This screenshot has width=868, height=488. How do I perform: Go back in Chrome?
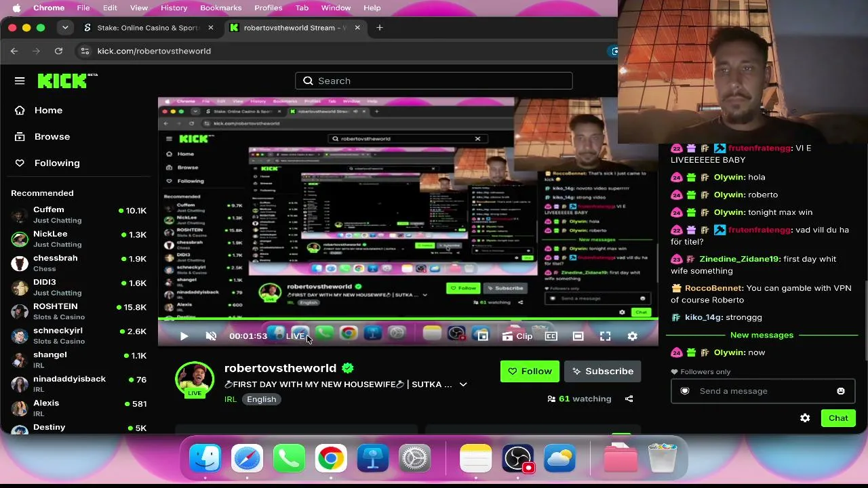(14, 51)
